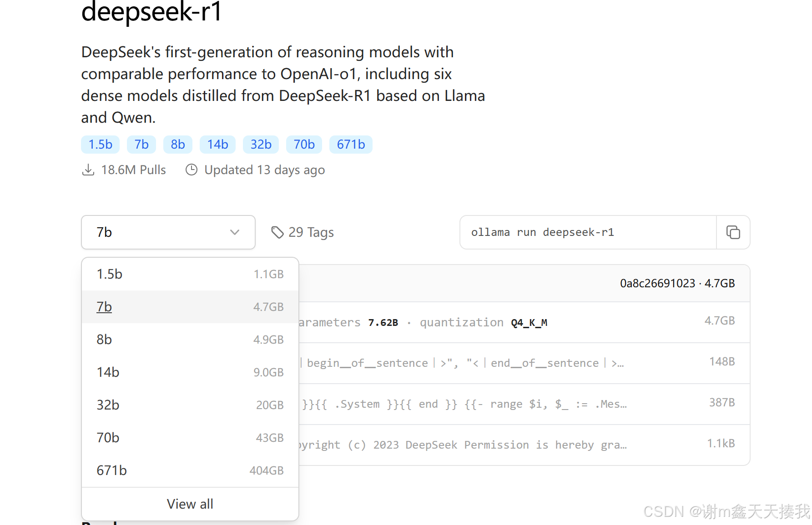Select the highlighted 7b dropdown option
The width and height of the screenshot is (812, 525).
click(190, 307)
